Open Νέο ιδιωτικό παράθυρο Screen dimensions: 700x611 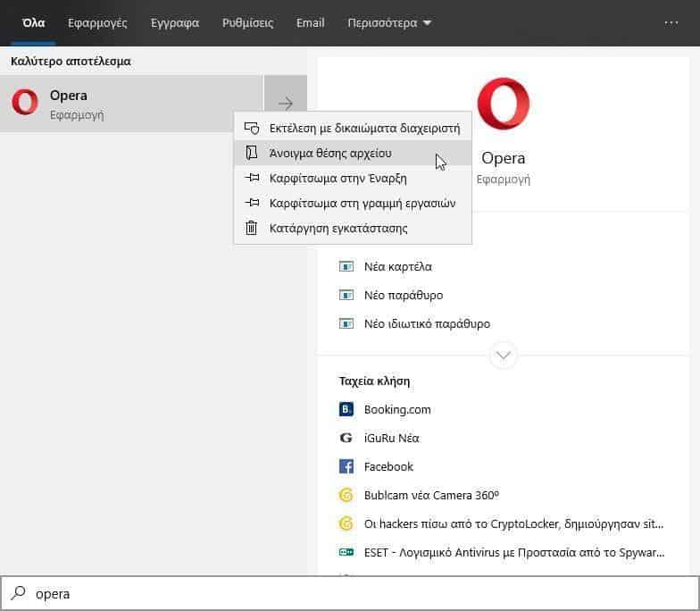(x=427, y=323)
